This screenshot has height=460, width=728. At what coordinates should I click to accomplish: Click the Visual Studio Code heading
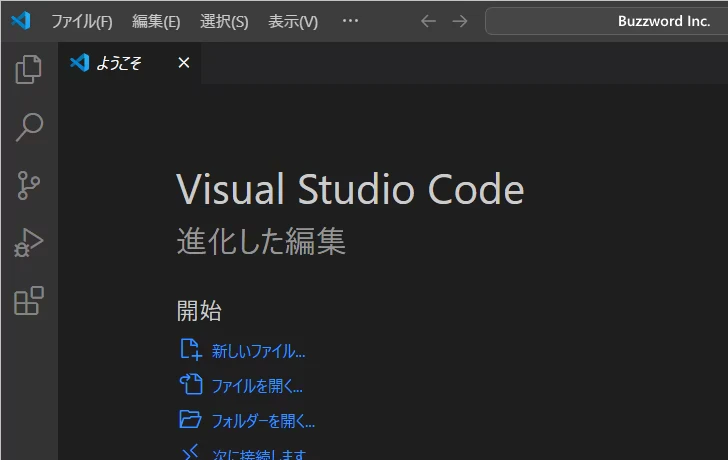[351, 188]
